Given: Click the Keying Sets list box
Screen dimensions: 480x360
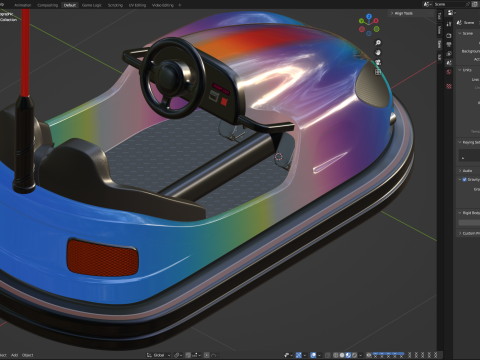Looking at the screenshot, I should [x=469, y=155].
